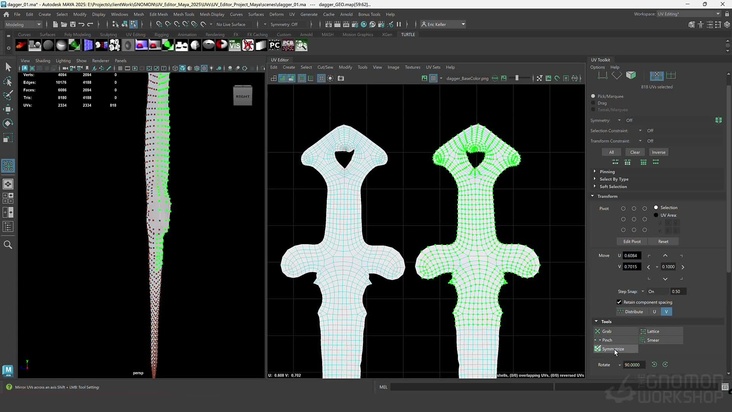Switch to the Sculpting shelf tab

[x=108, y=35]
